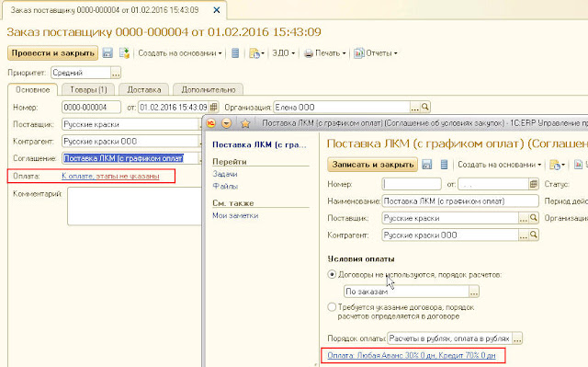Switch to the Дополнительно tab
The image size is (588, 367).
[x=209, y=90]
